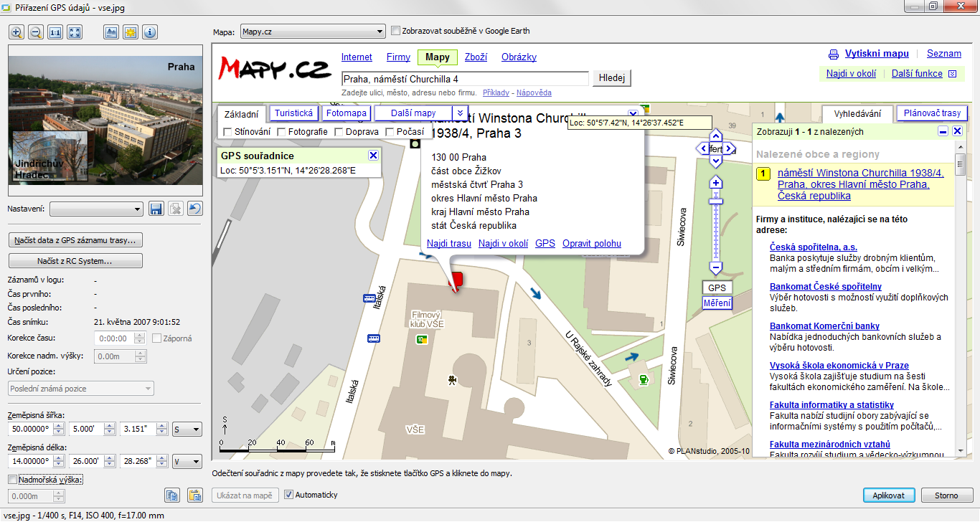Paste GPS coordinates icon

coord(194,495)
